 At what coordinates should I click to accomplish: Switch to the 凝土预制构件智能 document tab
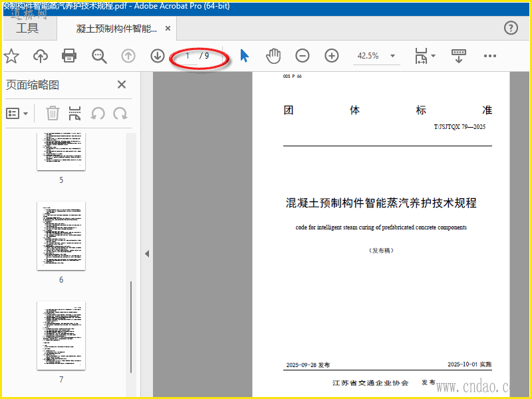point(116,29)
